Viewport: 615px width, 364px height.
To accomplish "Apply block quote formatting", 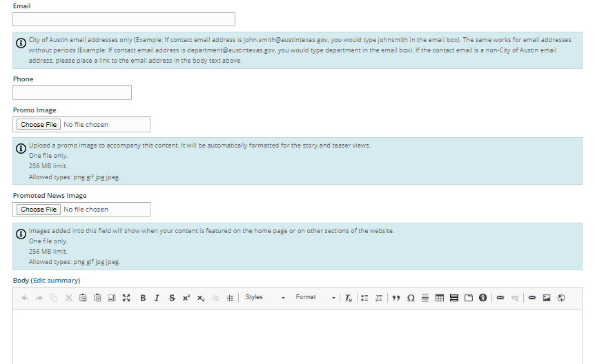I will pyautogui.click(x=396, y=299).
